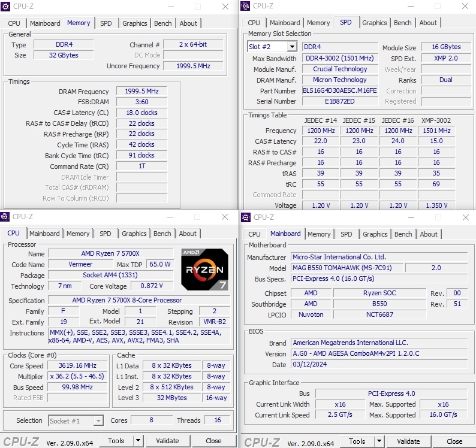
Task: Open Slot #2 memory slot dropdown
Action: (x=292, y=47)
